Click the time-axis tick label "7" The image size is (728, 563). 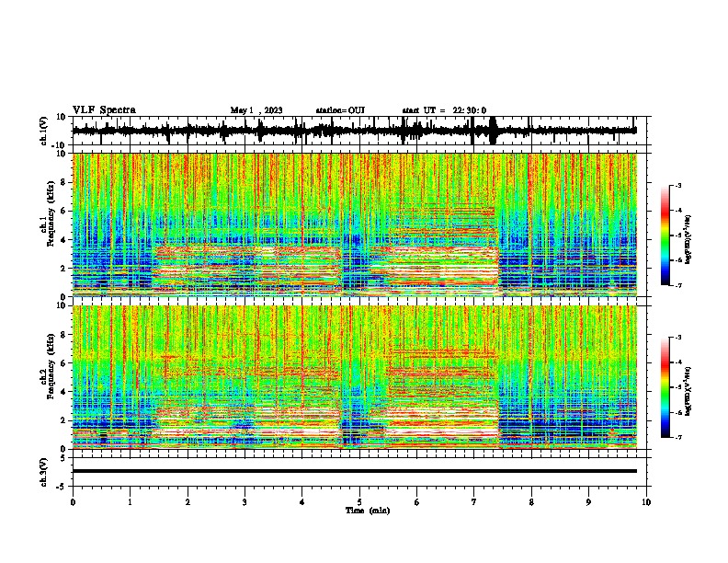[474, 502]
